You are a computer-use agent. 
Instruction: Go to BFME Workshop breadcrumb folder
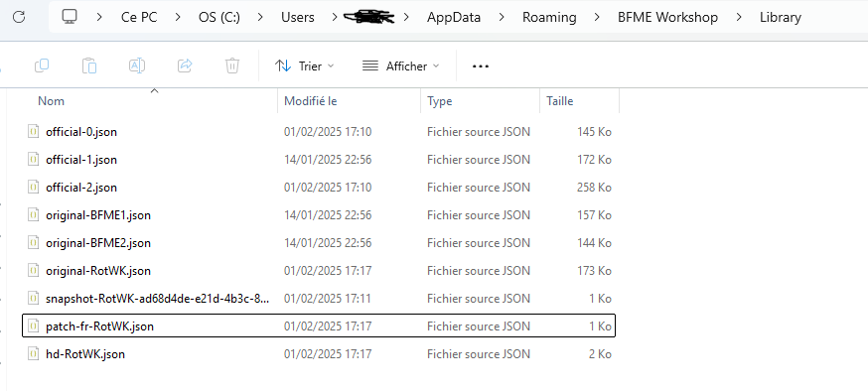tap(667, 17)
